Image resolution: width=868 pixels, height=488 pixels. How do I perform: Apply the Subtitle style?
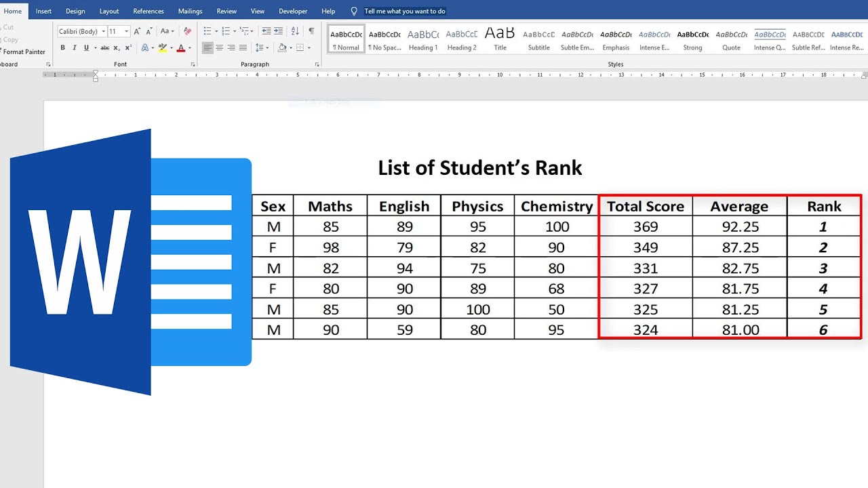(539, 40)
